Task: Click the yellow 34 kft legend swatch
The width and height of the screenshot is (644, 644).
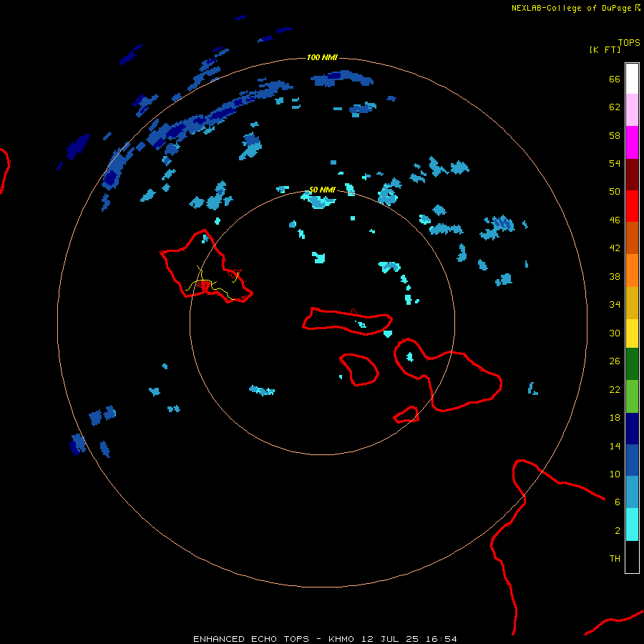Action: coord(632,333)
